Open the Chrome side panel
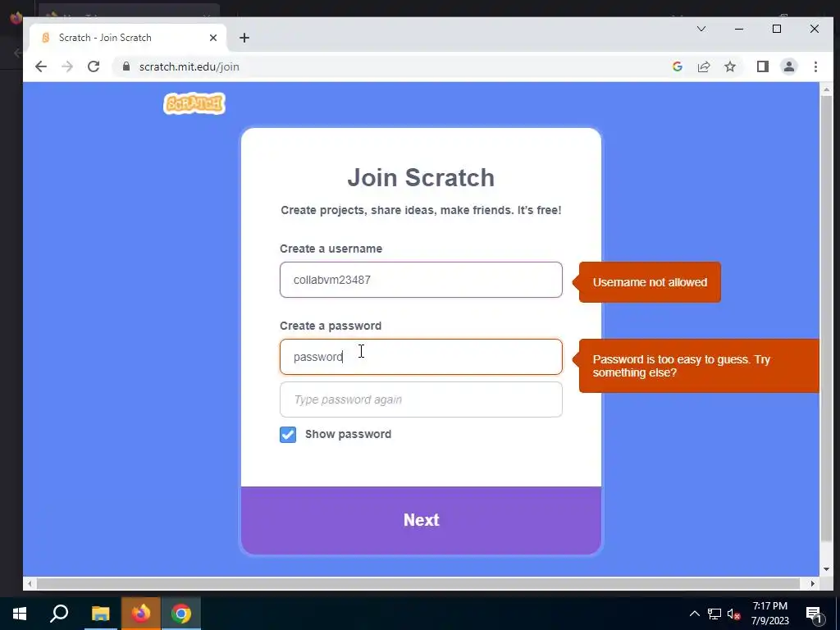840x630 pixels. coord(762,66)
